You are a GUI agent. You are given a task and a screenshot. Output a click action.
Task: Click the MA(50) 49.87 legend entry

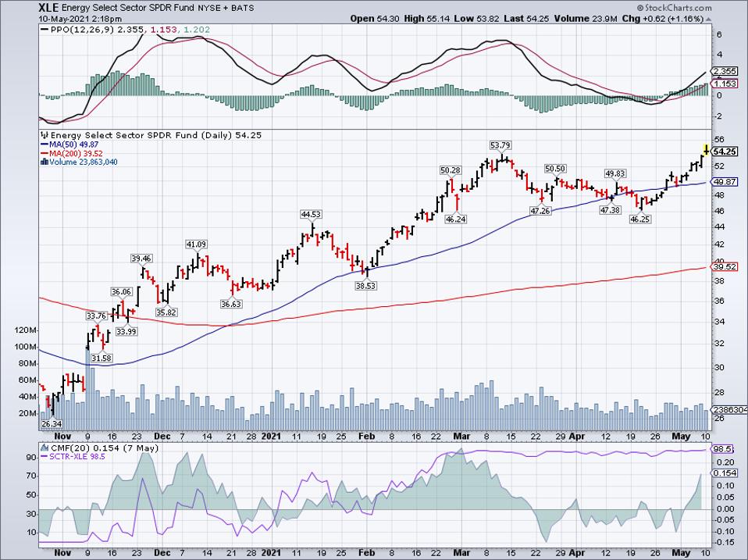coord(74,144)
